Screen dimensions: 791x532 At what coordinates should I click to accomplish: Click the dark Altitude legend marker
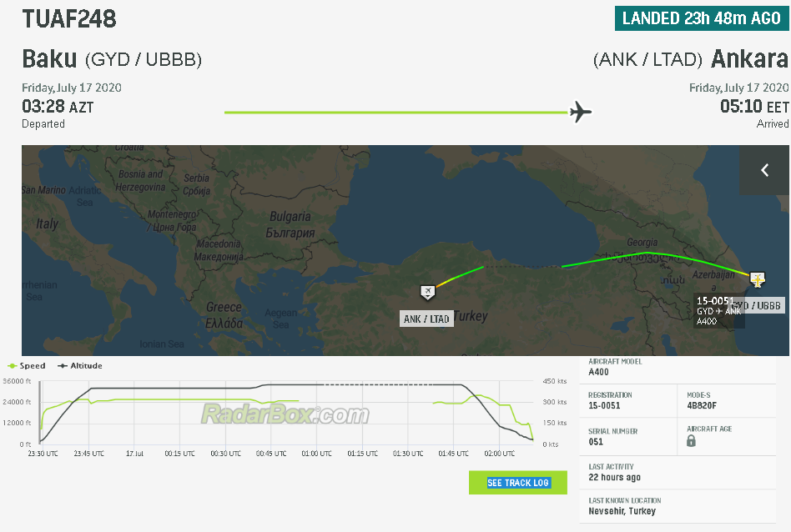coord(63,366)
